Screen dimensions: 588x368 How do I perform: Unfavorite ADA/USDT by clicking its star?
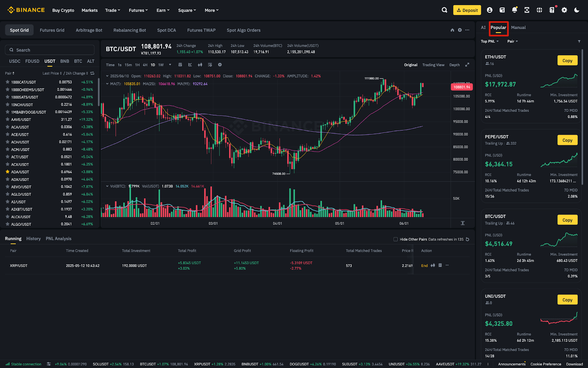pyautogui.click(x=7, y=172)
